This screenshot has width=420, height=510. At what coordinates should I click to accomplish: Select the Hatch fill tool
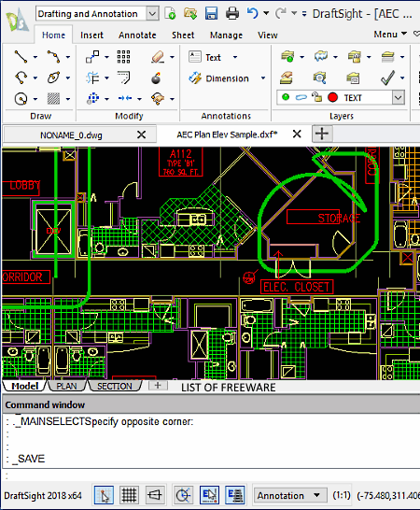click(53, 99)
